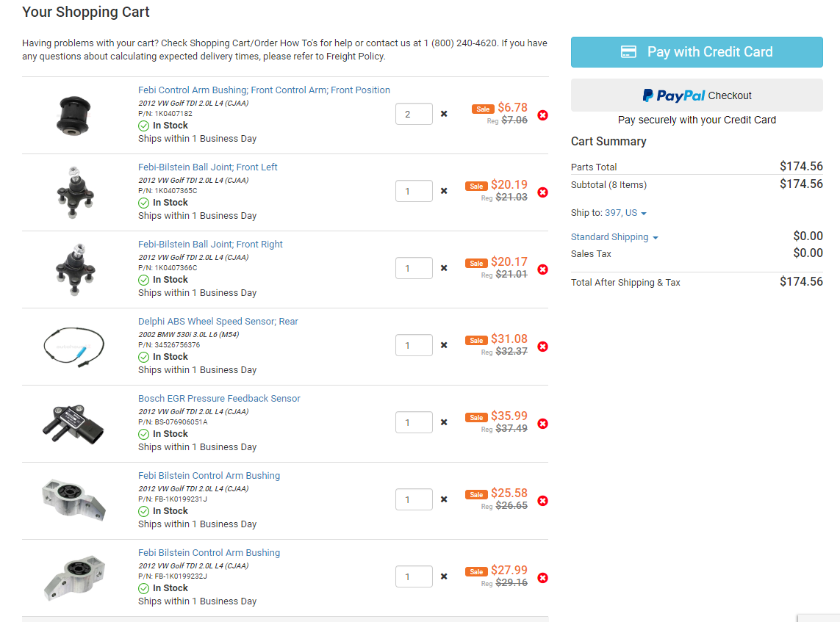Click In Stock checkmark for P/N 34526756376
840x622 pixels.
(x=143, y=357)
